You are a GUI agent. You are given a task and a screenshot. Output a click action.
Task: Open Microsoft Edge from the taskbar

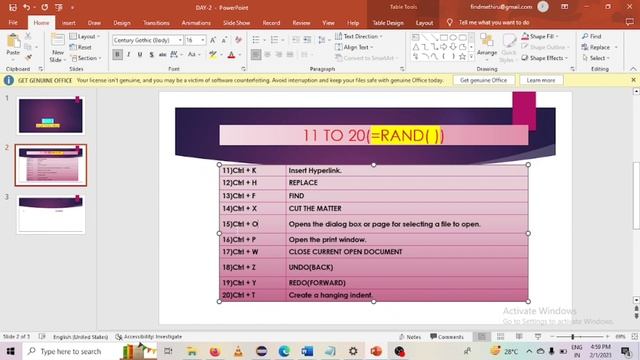point(284,351)
